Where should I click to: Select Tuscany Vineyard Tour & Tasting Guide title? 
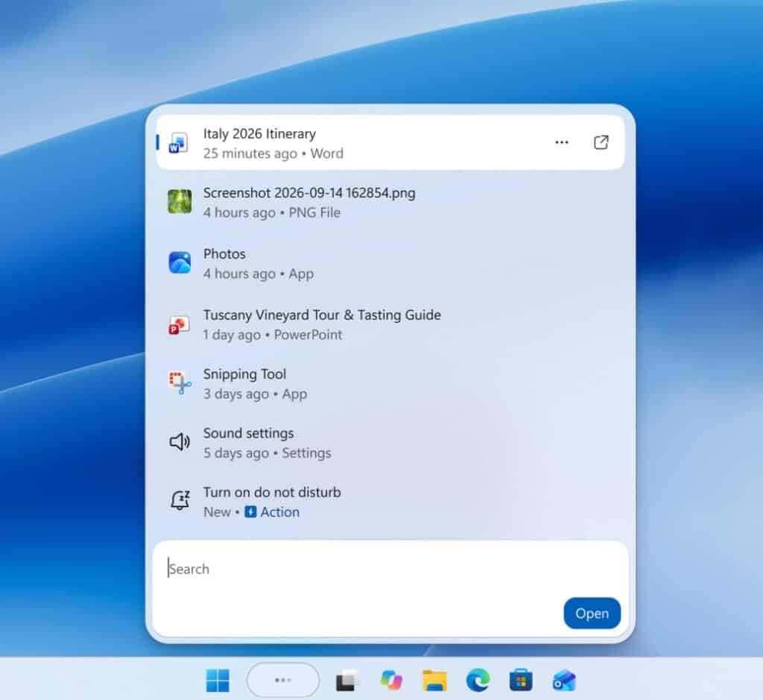pos(322,315)
